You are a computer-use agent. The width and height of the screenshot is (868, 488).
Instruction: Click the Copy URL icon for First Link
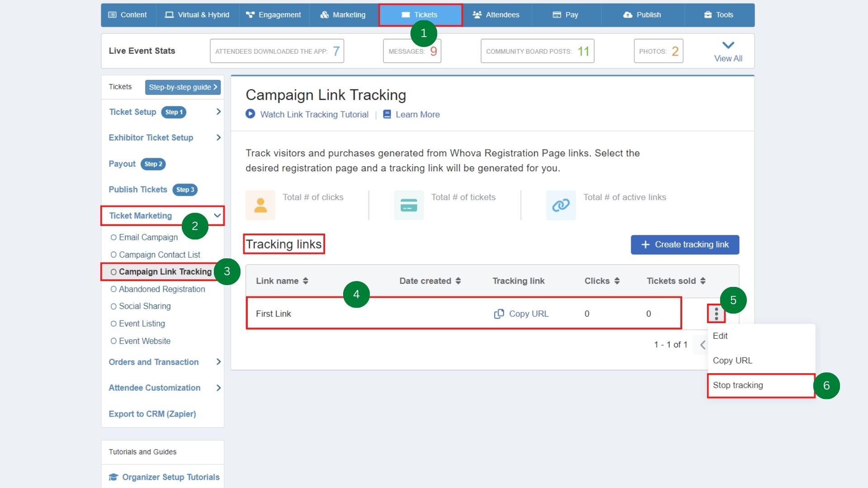[499, 314]
